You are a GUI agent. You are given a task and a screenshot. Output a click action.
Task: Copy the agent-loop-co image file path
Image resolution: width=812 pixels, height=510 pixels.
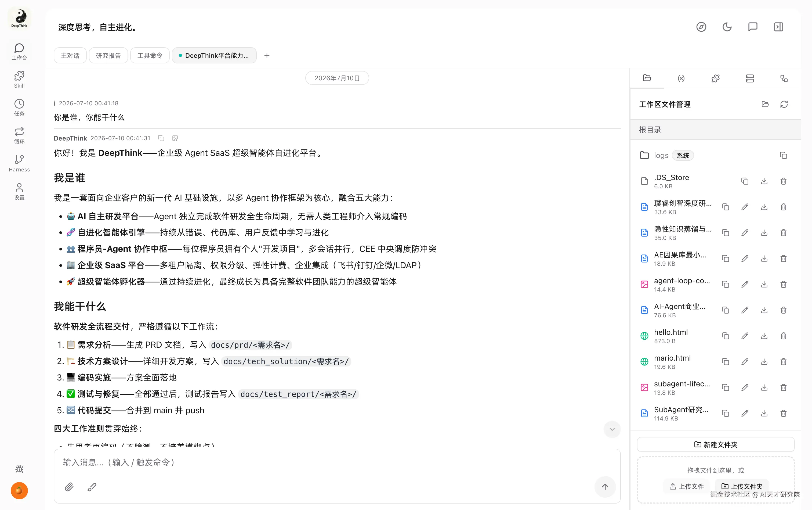(x=726, y=284)
